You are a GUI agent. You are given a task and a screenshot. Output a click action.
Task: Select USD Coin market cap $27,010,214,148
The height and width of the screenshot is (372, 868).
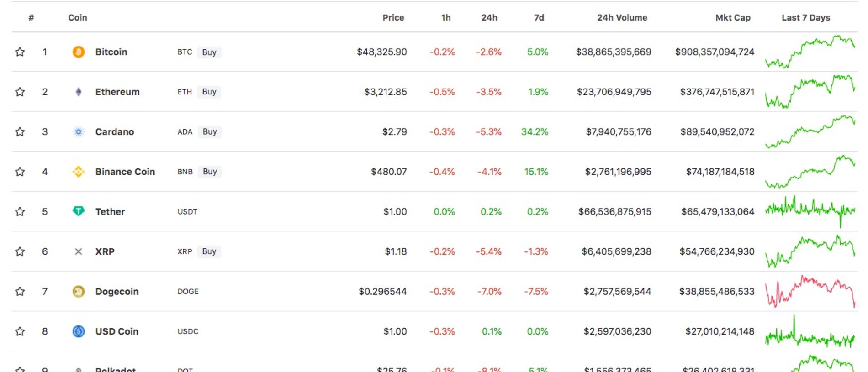tap(720, 331)
